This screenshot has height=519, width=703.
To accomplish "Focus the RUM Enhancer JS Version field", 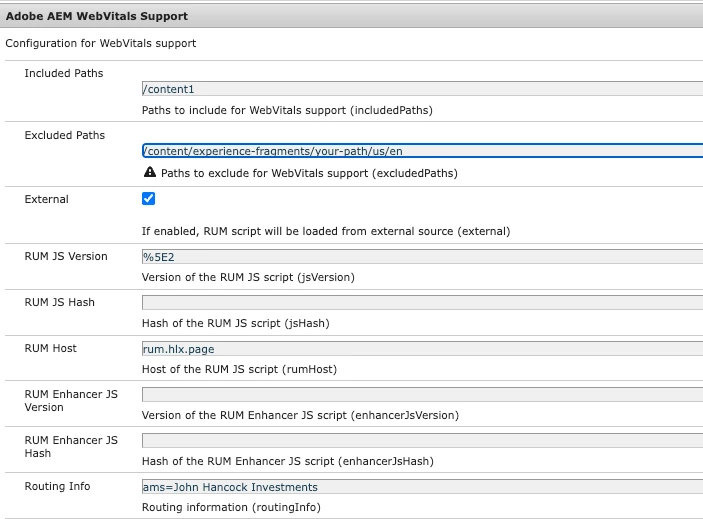I will click(x=422, y=394).
